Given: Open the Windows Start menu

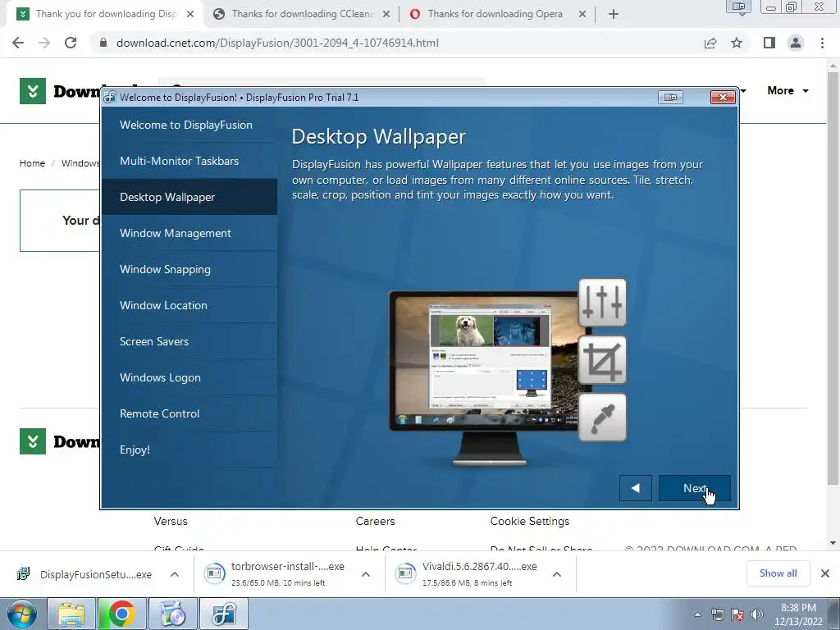Looking at the screenshot, I should (22, 614).
